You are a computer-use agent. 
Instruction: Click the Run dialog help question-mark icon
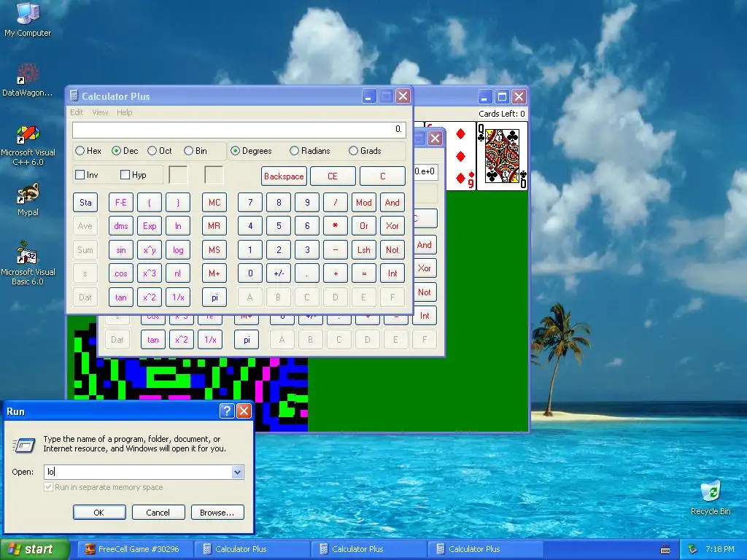(x=227, y=411)
